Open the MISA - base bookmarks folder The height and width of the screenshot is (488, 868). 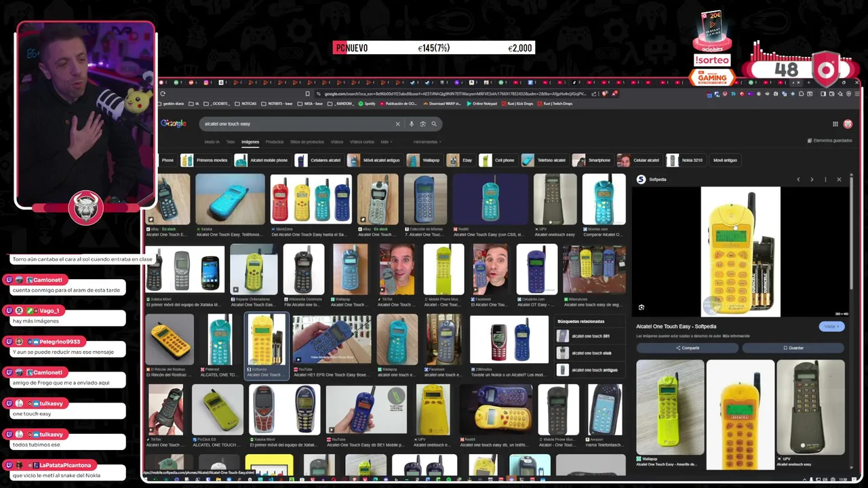click(311, 104)
